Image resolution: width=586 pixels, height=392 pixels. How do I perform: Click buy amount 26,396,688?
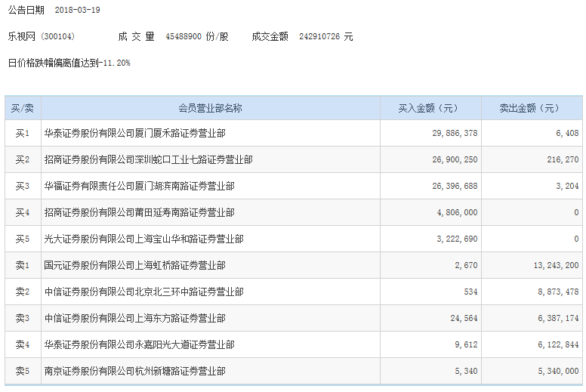click(455, 186)
